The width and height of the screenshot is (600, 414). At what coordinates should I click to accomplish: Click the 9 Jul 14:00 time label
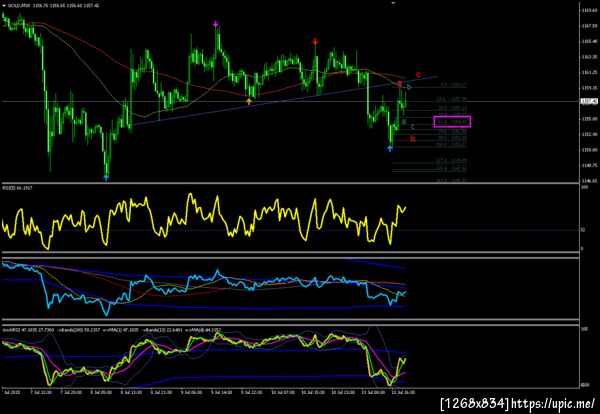(x=221, y=392)
